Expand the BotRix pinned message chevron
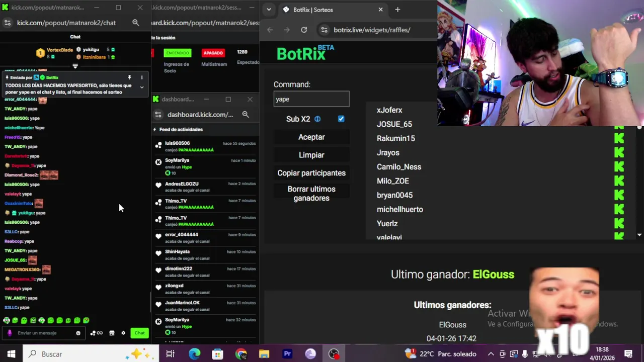Image resolution: width=644 pixels, height=362 pixels. (142, 87)
